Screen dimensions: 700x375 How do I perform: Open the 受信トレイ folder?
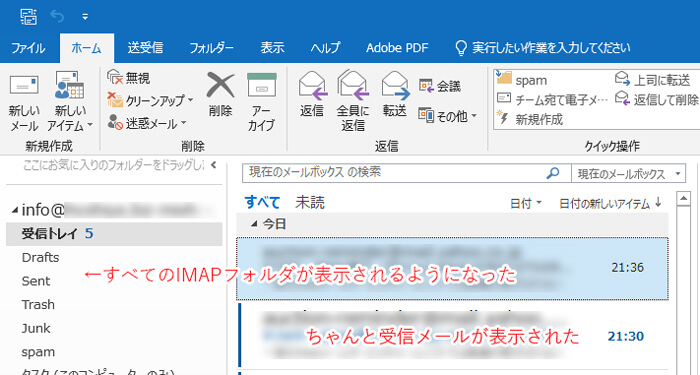[114, 233]
